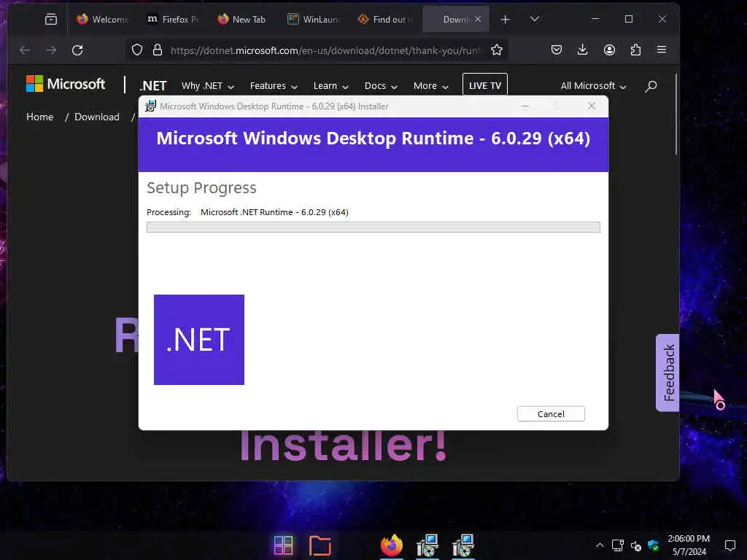747x560 pixels.
Task: Open the extensions puzzle icon
Action: pyautogui.click(x=635, y=50)
